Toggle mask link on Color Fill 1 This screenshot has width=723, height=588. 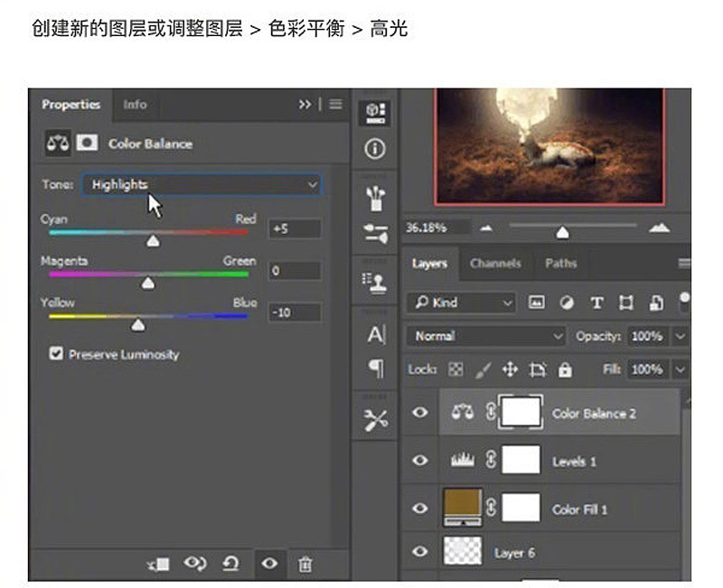point(491,508)
